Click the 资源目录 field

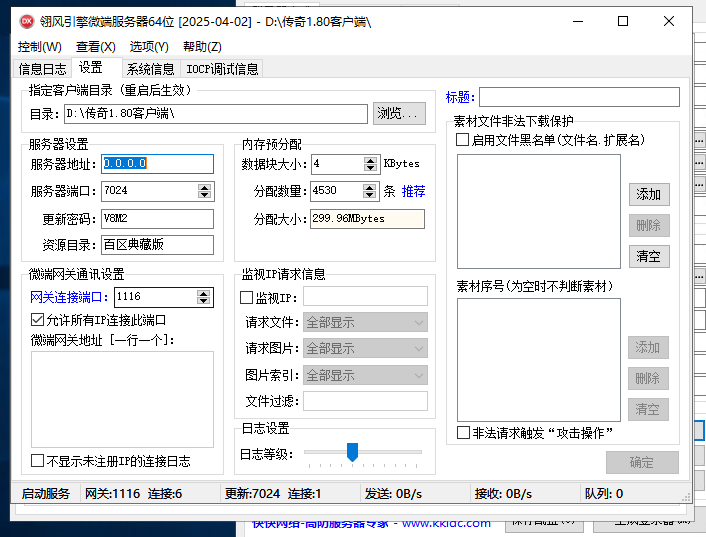pyautogui.click(x=157, y=245)
